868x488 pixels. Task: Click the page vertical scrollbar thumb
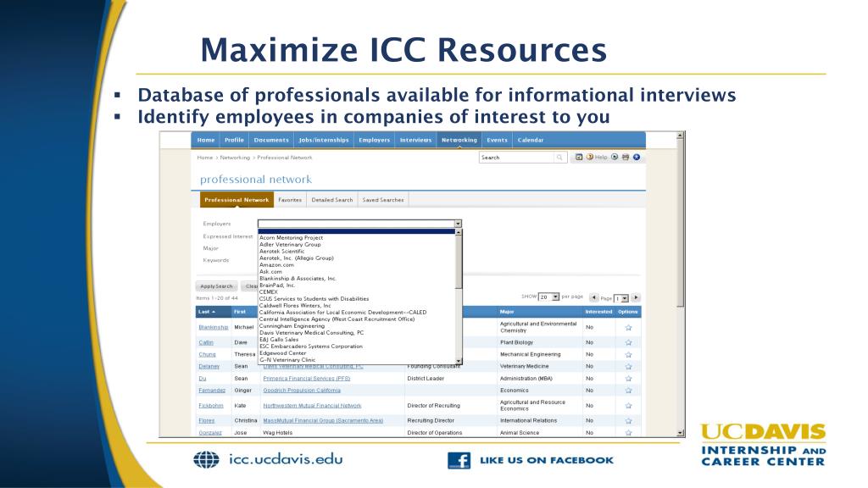click(681, 223)
